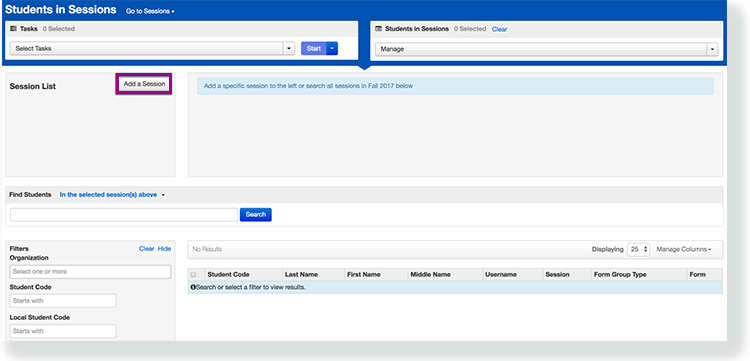This screenshot has height=361, width=750.
Task: Click the blue Search button
Action: tap(256, 215)
